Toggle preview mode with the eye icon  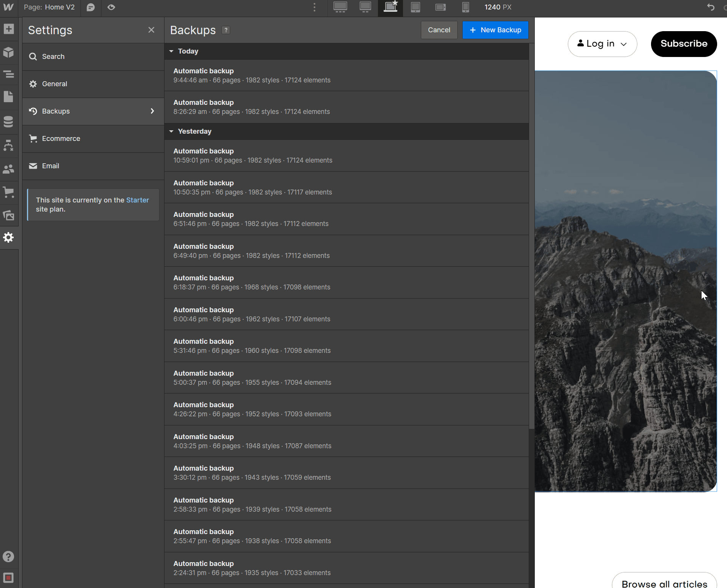click(x=111, y=7)
